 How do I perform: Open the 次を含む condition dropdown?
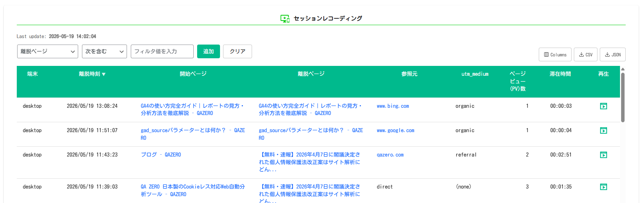point(104,51)
